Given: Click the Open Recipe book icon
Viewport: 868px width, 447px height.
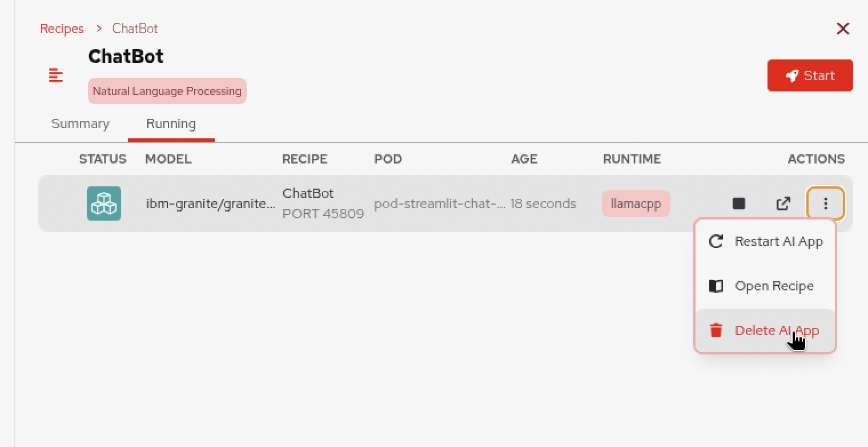Looking at the screenshot, I should [x=716, y=286].
